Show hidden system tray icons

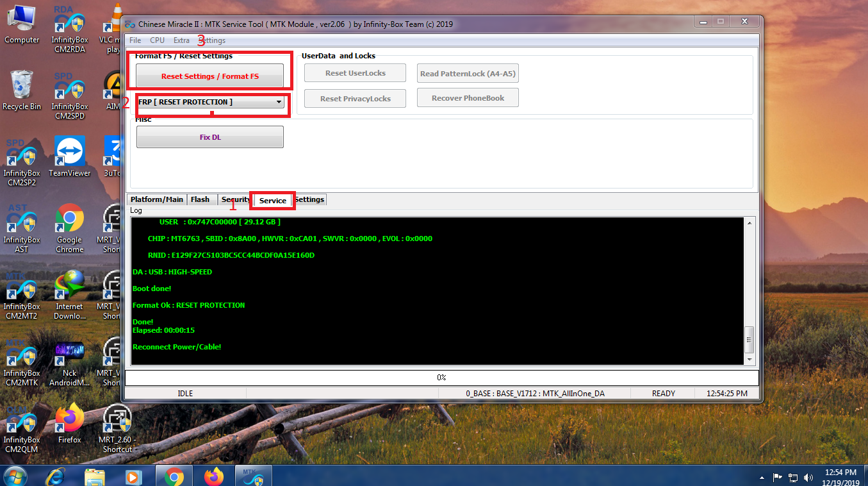tap(762, 477)
